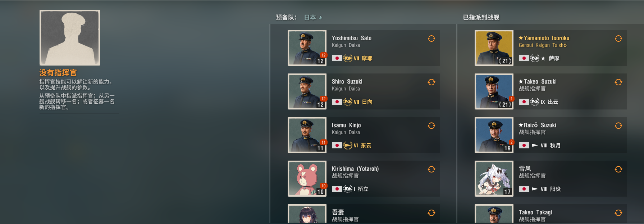644x224 pixels.
Task: Click swap icon next to Yamamoto Isoroku
Action: pos(618,39)
